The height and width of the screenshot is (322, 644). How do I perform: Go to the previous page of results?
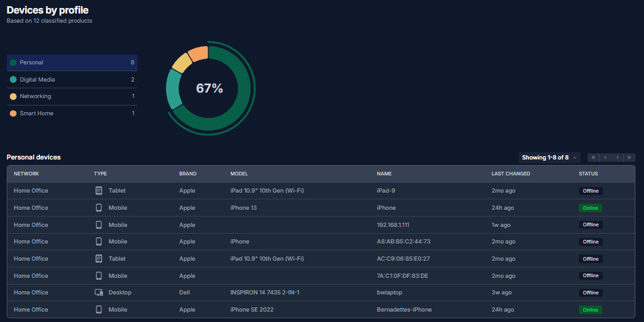605,158
